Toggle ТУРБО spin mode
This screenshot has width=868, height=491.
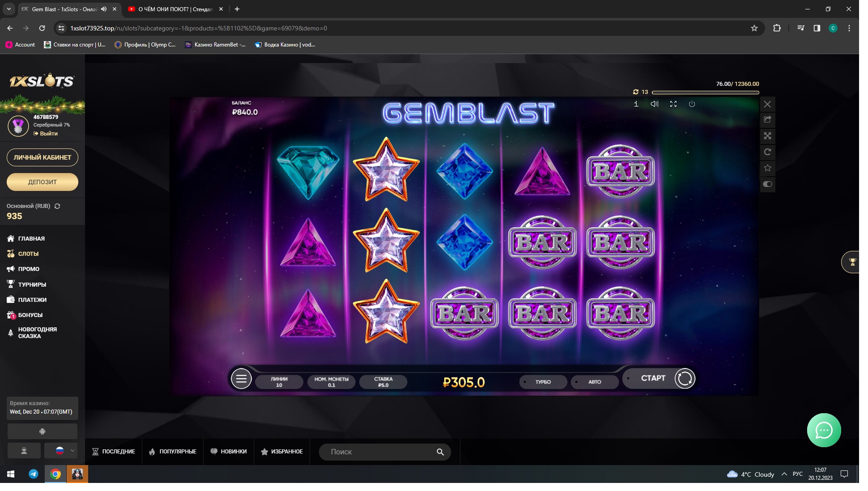(x=543, y=382)
